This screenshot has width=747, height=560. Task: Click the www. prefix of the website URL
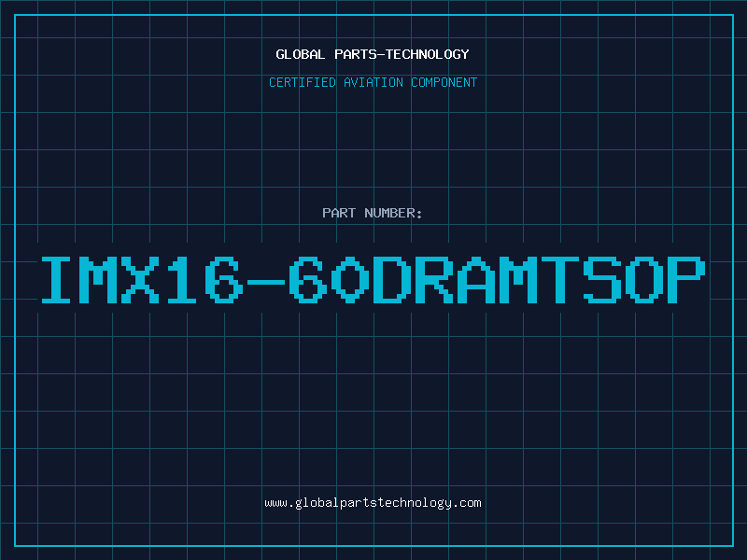click(x=279, y=503)
